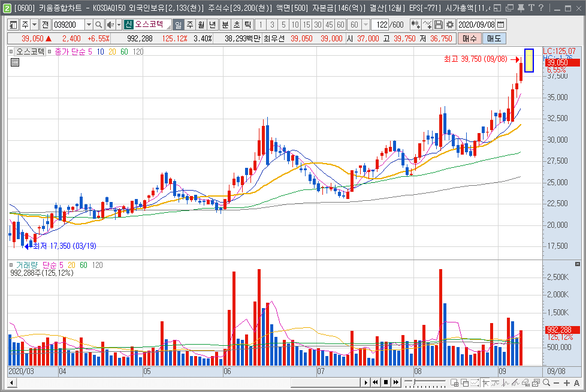Select the monthly (월) period
Screen dimensions: 586x392
pyautogui.click(x=201, y=25)
